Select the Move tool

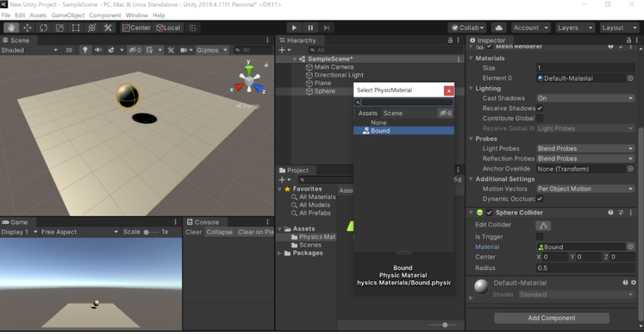pyautogui.click(x=27, y=28)
